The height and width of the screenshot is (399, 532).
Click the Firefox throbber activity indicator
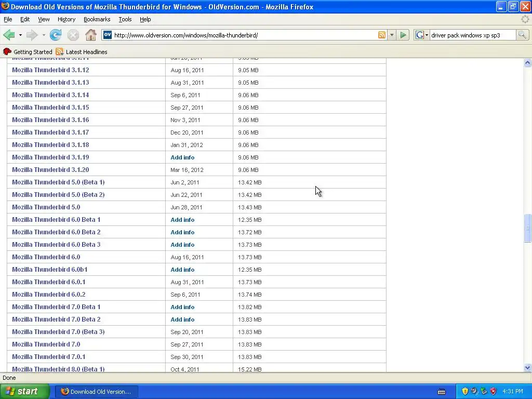[525, 19]
